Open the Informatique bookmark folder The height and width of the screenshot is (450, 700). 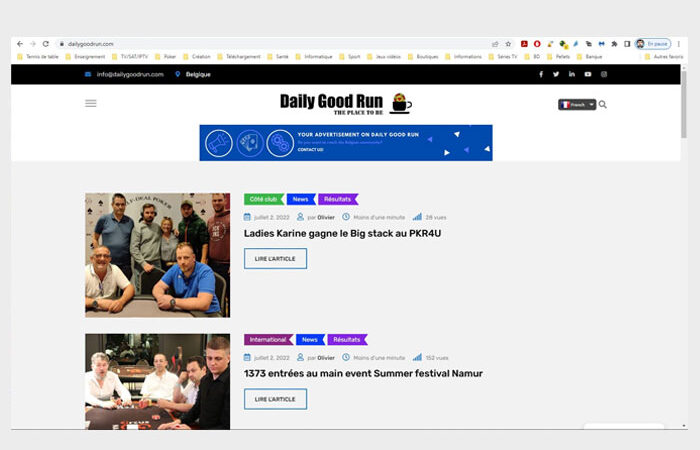coord(314,57)
